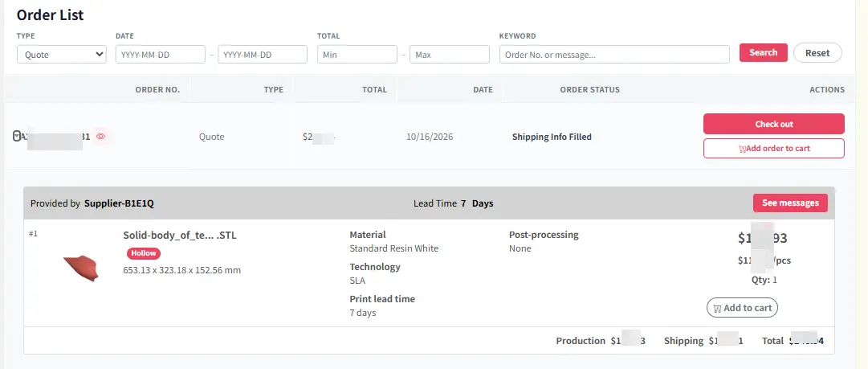Click the TYPE column header in table
This screenshot has width=868, height=369.
(274, 90)
